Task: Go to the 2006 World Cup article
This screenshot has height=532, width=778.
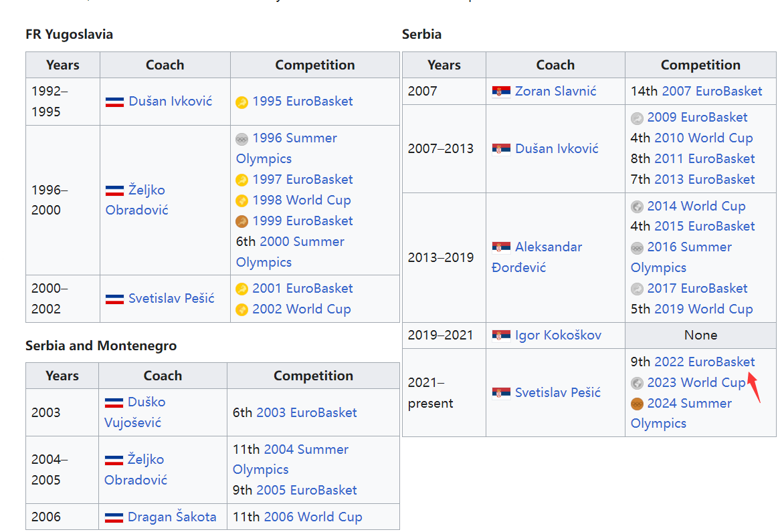Action: (x=313, y=517)
